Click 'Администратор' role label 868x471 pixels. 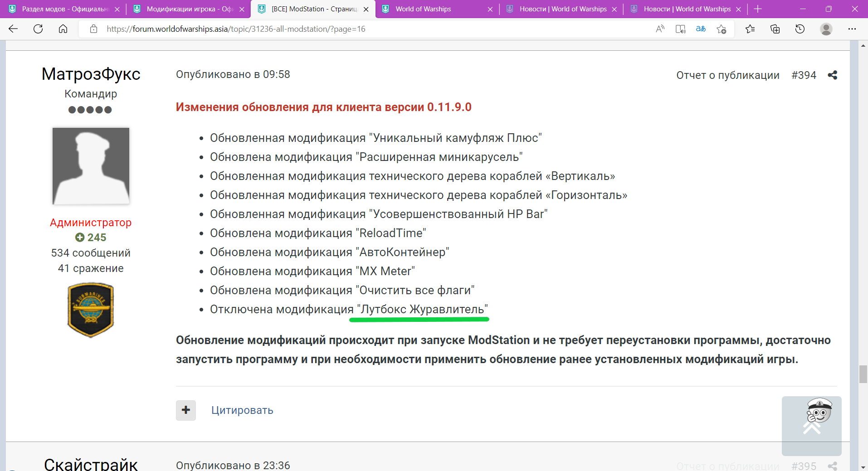(x=91, y=223)
